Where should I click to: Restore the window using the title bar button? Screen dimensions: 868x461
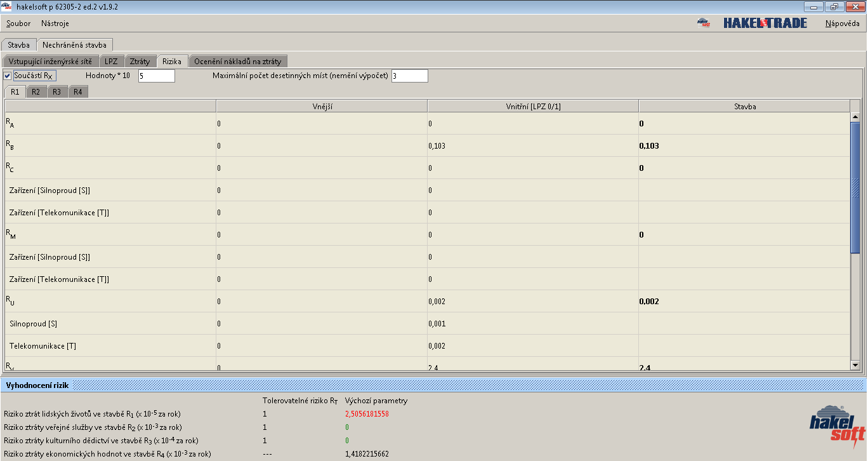[x=834, y=6]
